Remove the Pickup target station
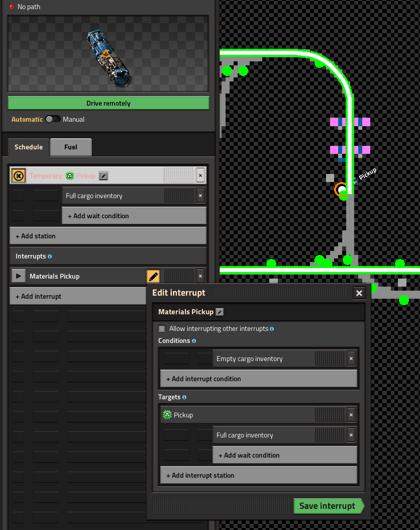Image resolution: width=420 pixels, height=530 pixels. pos(351,415)
